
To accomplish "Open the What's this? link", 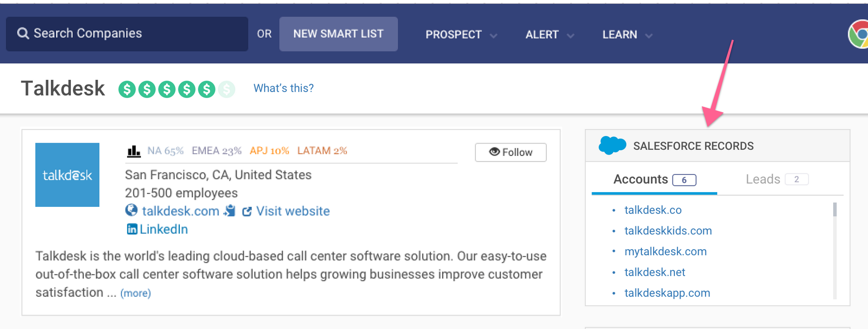I will (x=284, y=88).
